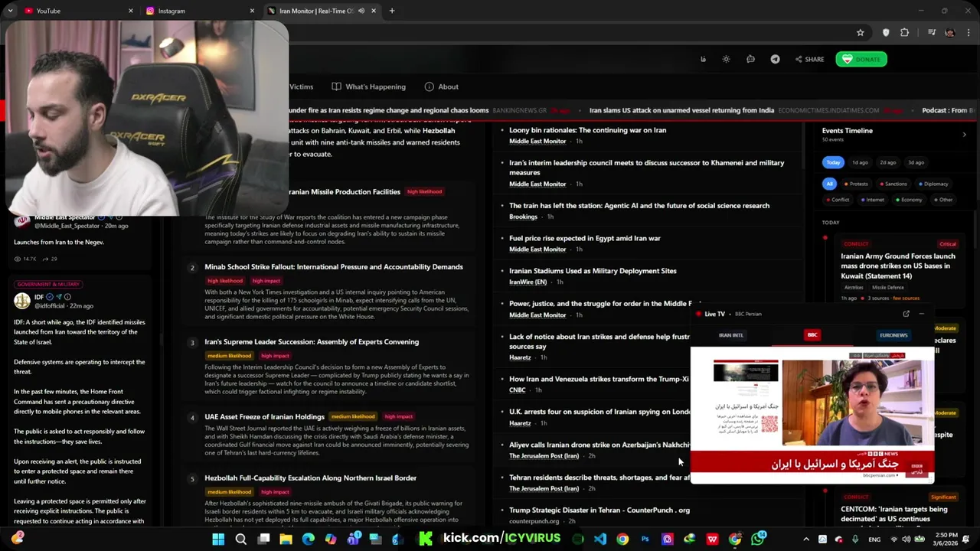Open Photoshop from taskbar
980x551 pixels.
(645, 539)
